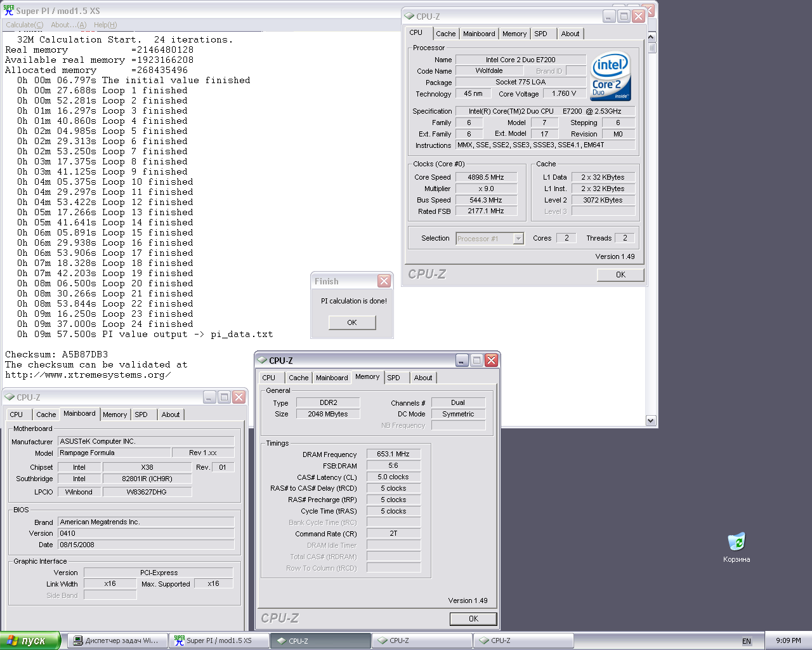
Task: Activate the second CPU-Z taskbar button
Action: click(422, 640)
